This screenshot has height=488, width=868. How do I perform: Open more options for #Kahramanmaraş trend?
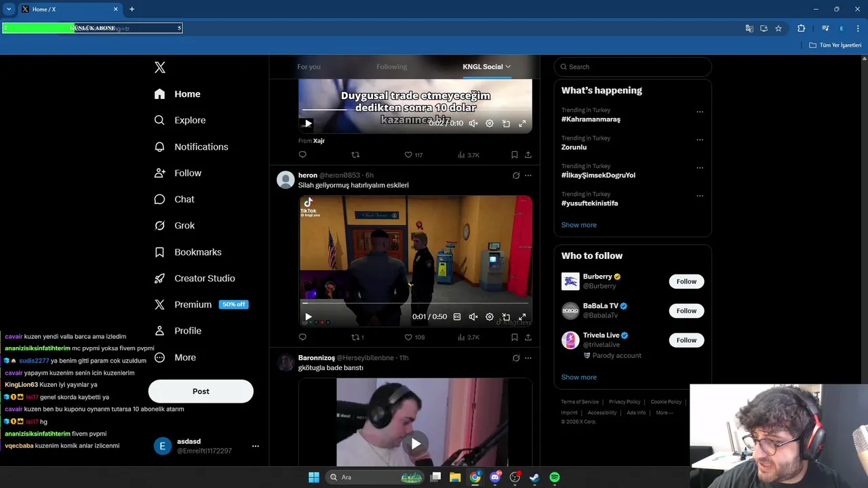click(x=700, y=112)
